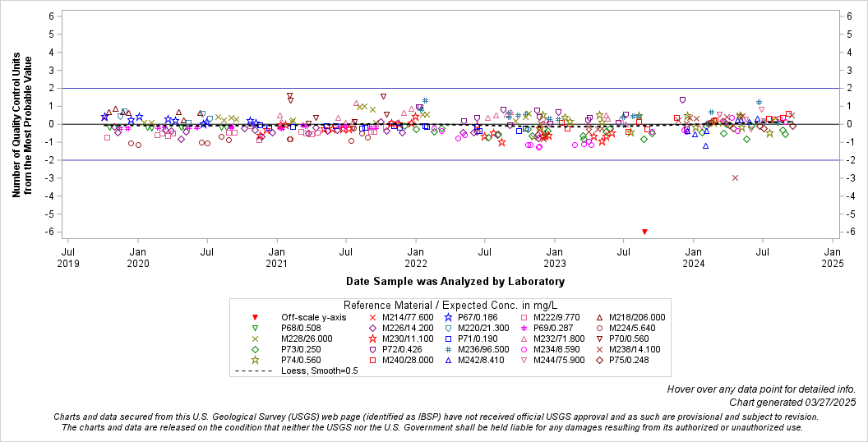868x442 pixels.
Task: Click the P74/0.560 olive star legend marker
Action: tap(255, 360)
